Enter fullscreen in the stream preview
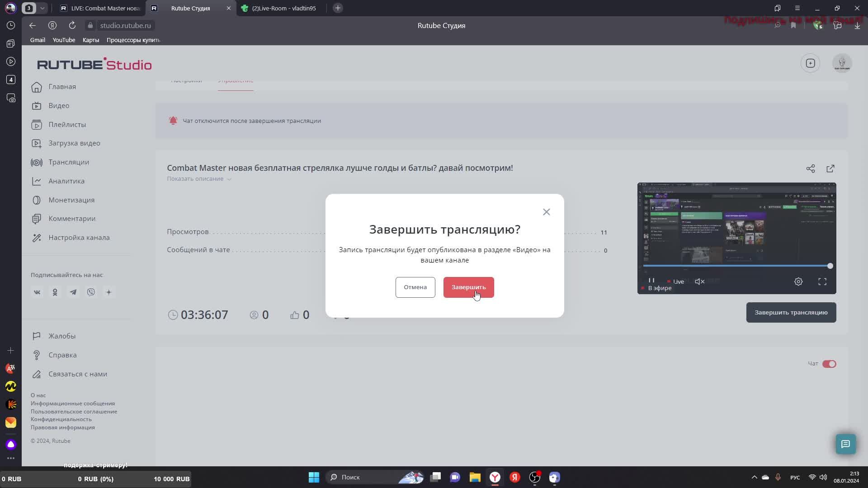 (x=822, y=282)
